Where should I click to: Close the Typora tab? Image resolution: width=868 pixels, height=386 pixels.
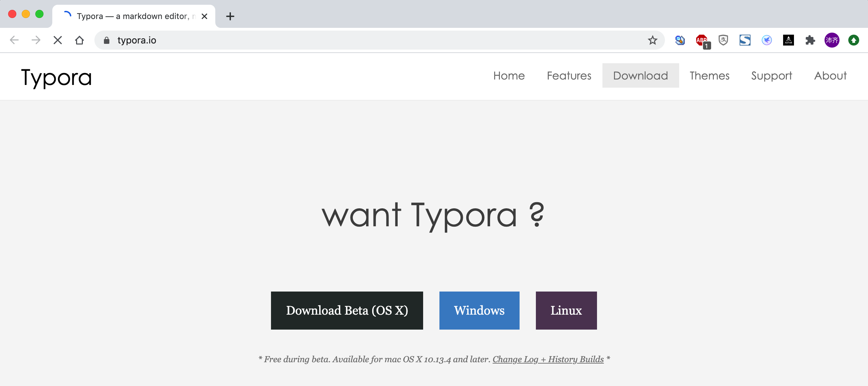[x=204, y=16]
